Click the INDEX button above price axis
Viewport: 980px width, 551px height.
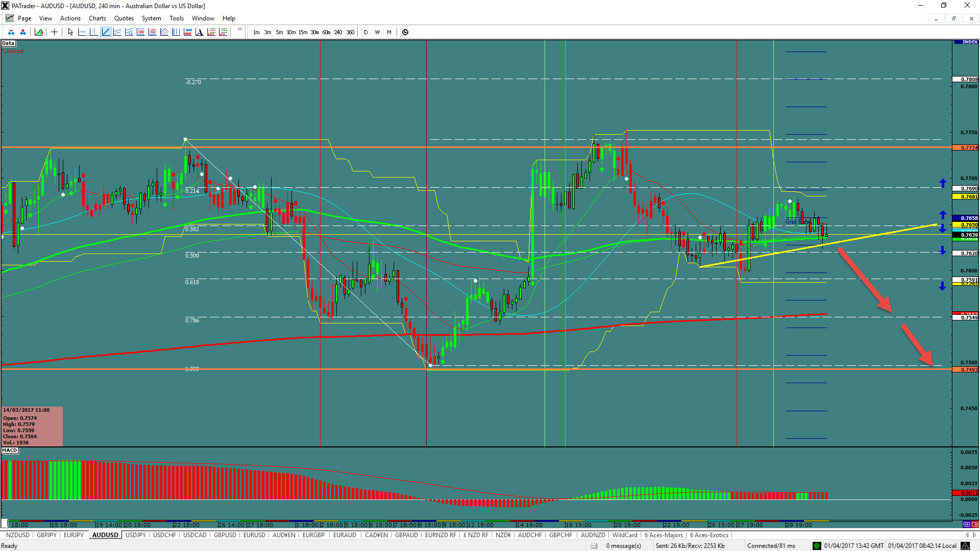966,42
